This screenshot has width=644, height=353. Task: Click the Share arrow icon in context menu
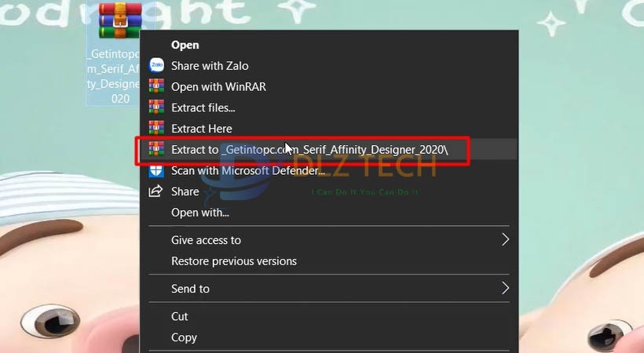point(156,191)
